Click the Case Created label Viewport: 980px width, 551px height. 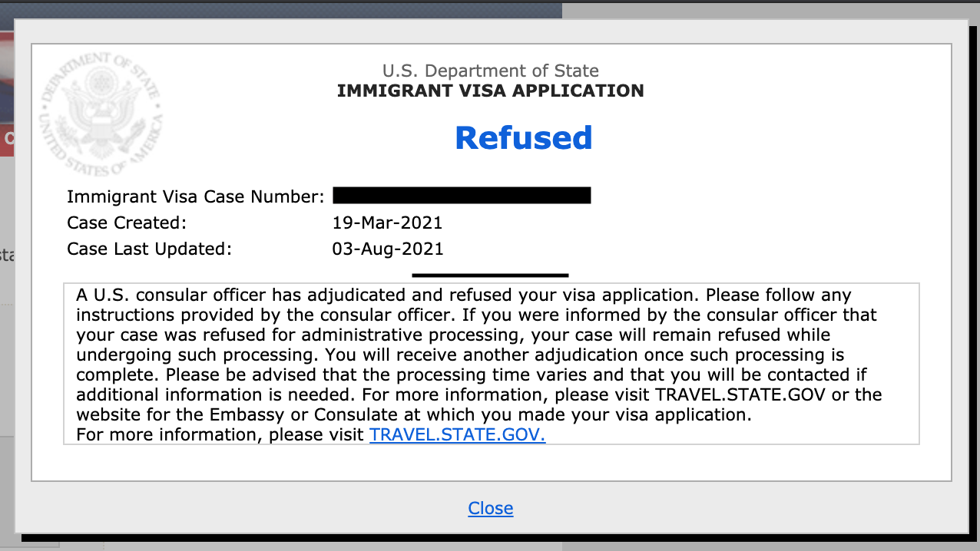coord(127,223)
